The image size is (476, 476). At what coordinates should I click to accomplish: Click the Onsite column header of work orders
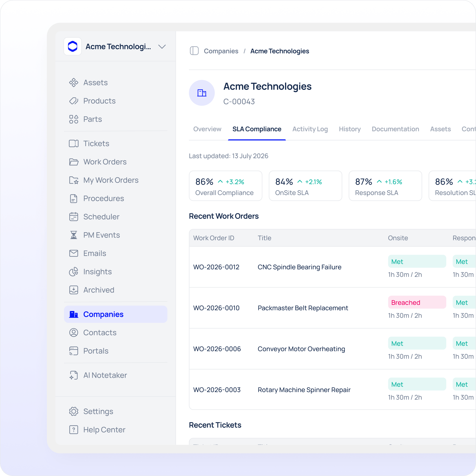coord(398,238)
